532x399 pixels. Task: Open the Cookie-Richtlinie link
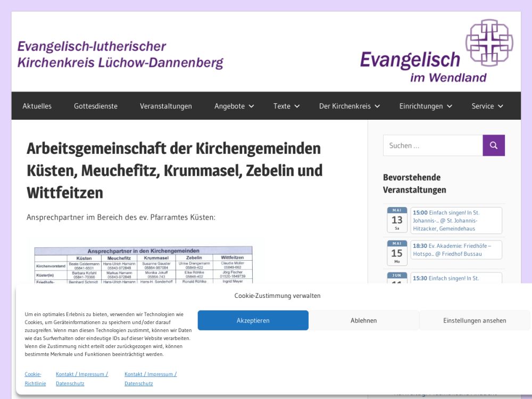(x=35, y=378)
